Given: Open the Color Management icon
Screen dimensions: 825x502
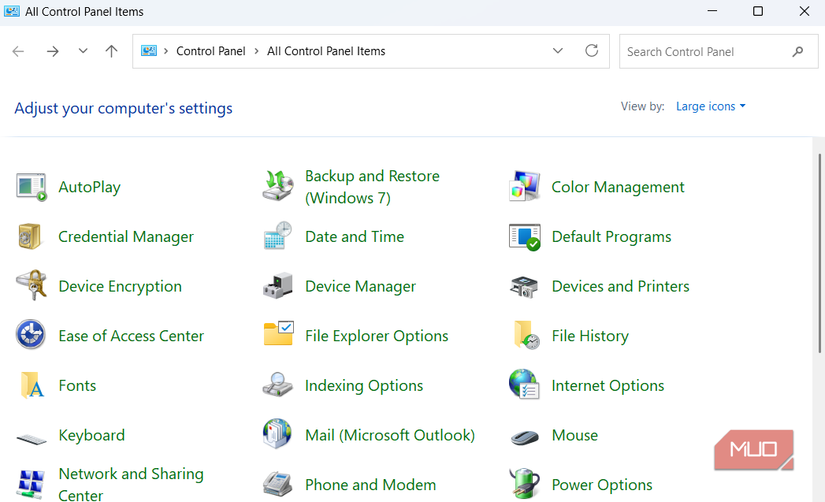Looking at the screenshot, I should pyautogui.click(x=524, y=187).
